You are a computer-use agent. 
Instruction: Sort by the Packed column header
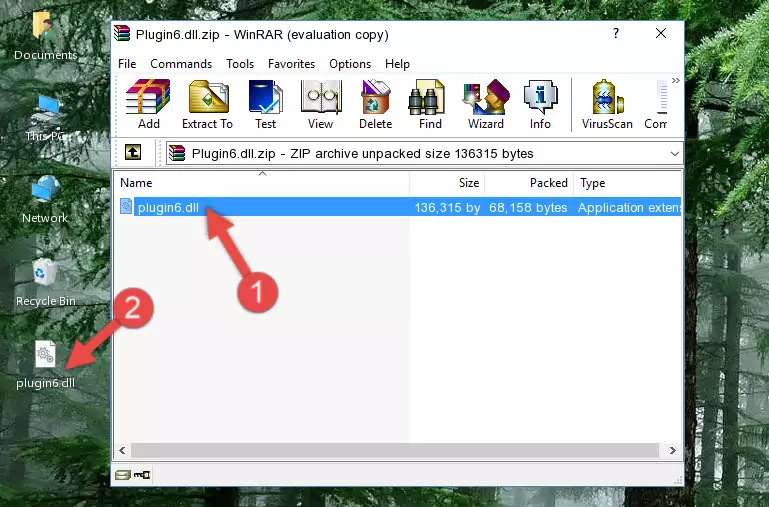point(529,183)
